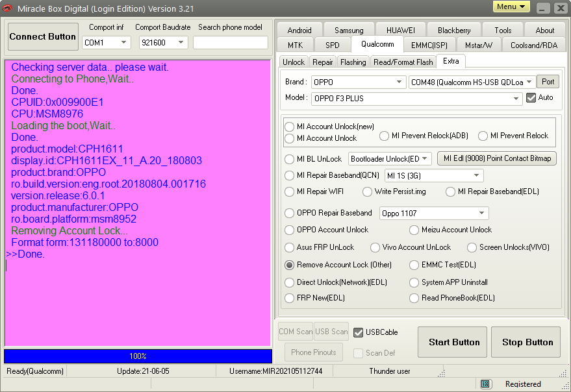Open the MI 1S (3G) dropdown

434,176
